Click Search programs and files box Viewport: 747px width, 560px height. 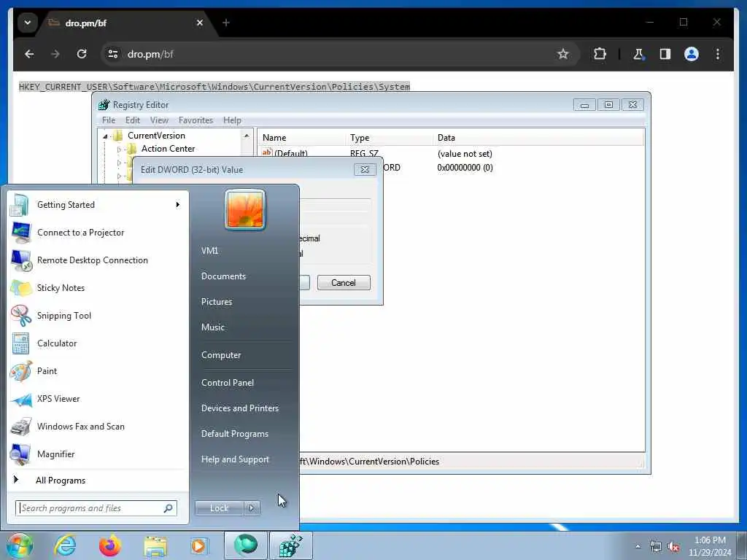96,508
